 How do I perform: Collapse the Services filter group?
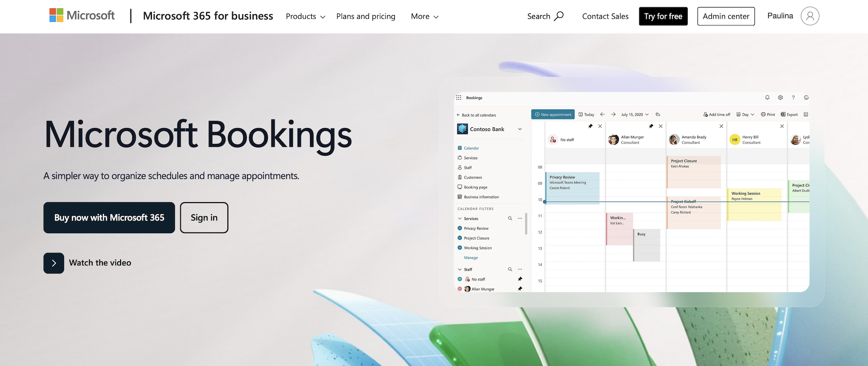(x=460, y=219)
